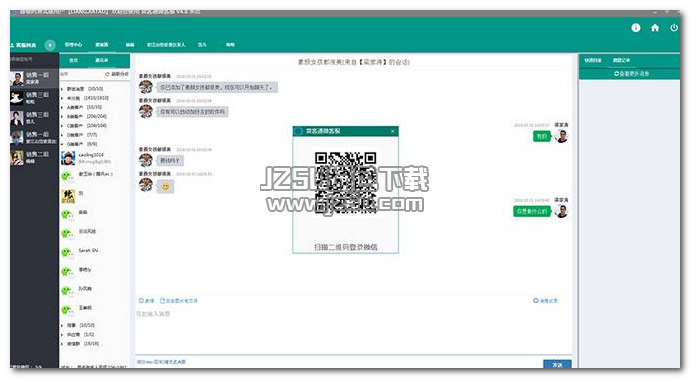This screenshot has width=691, height=379.
Task: Open the longest-labelled tab in the top navigation
Action: (166, 45)
